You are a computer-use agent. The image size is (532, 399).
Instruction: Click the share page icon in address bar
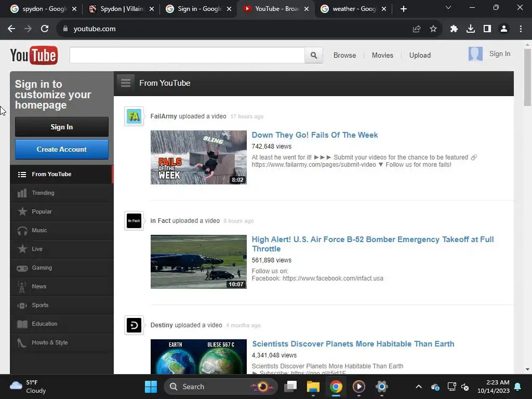pyautogui.click(x=417, y=29)
